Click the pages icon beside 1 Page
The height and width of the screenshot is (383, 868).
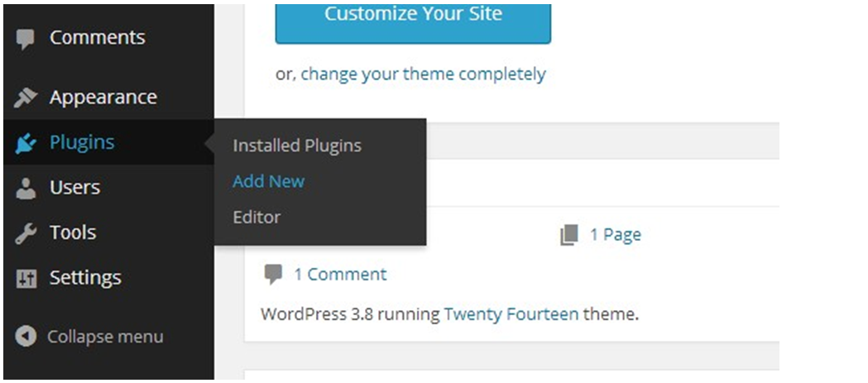(x=569, y=235)
